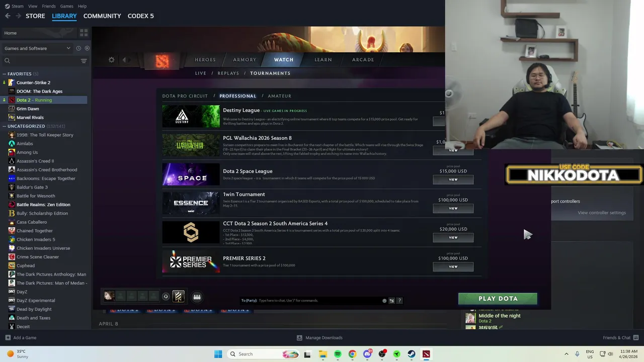View the PREMIER SERIES 2 tournament
644x362 pixels.
point(453,266)
